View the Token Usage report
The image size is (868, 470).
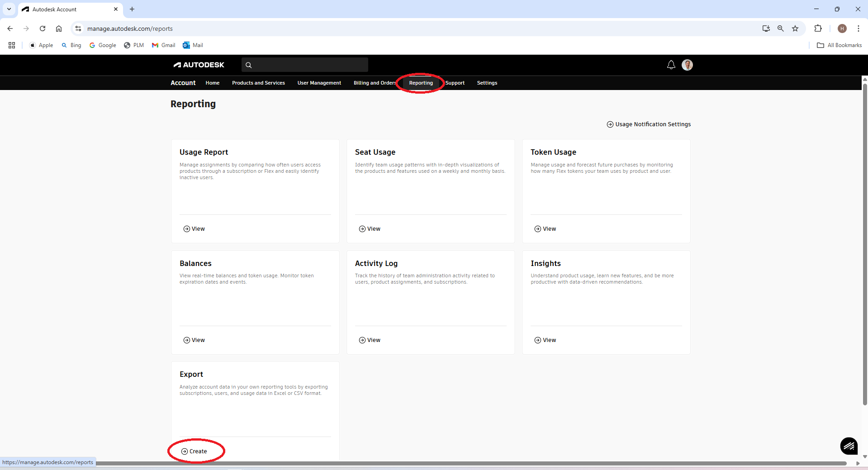545,229
